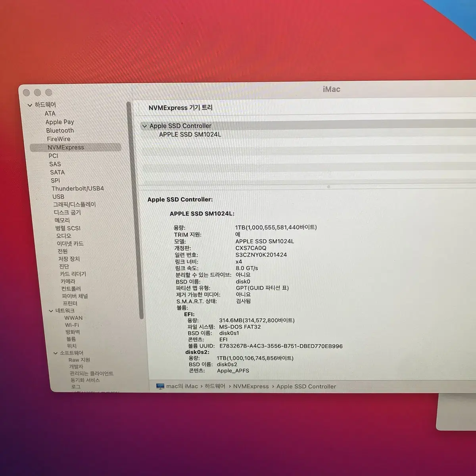The width and height of the screenshot is (476, 476).
Task: Click the MS-DOS FAT32 file system value
Action: point(240,327)
